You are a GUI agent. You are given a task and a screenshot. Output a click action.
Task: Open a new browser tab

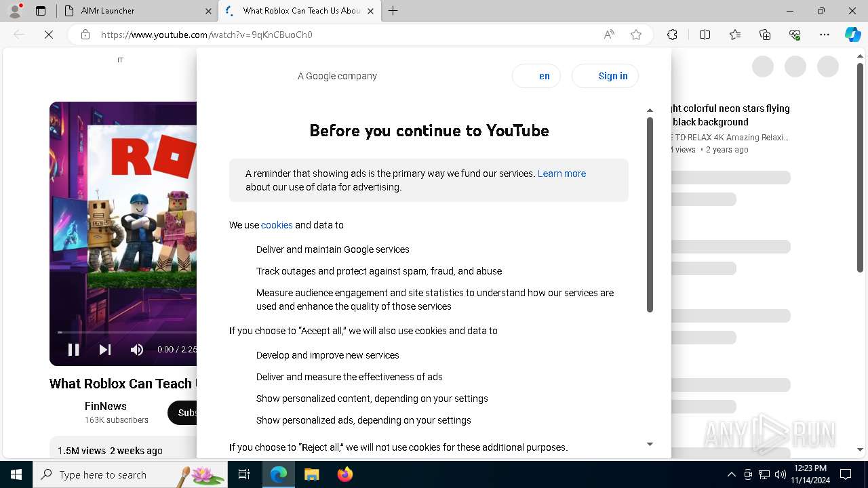[393, 11]
